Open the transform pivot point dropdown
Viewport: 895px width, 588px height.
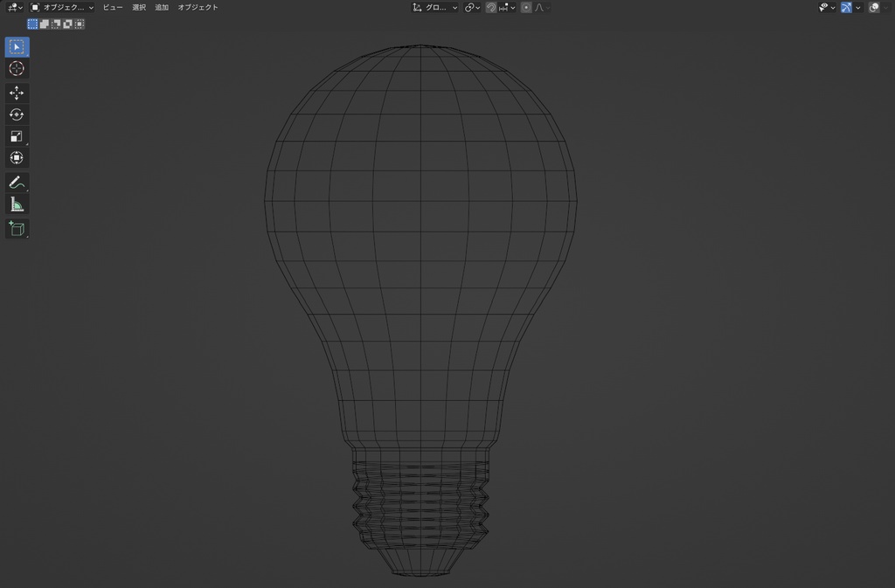470,8
